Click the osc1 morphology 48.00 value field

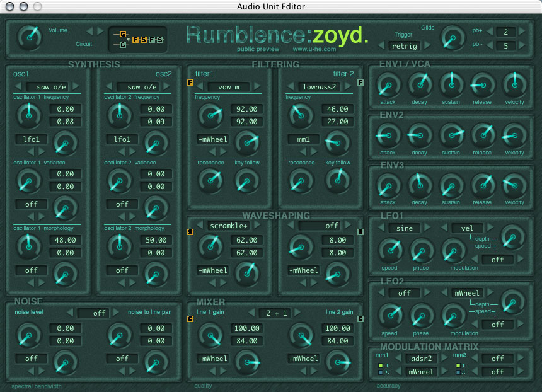coord(66,240)
